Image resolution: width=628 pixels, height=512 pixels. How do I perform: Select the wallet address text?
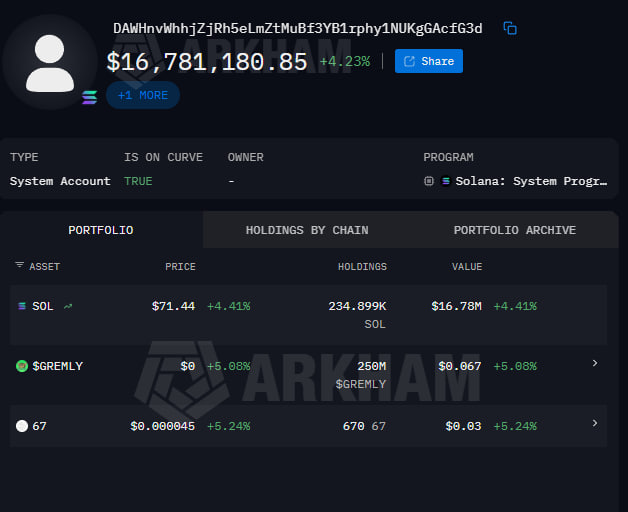tap(298, 28)
